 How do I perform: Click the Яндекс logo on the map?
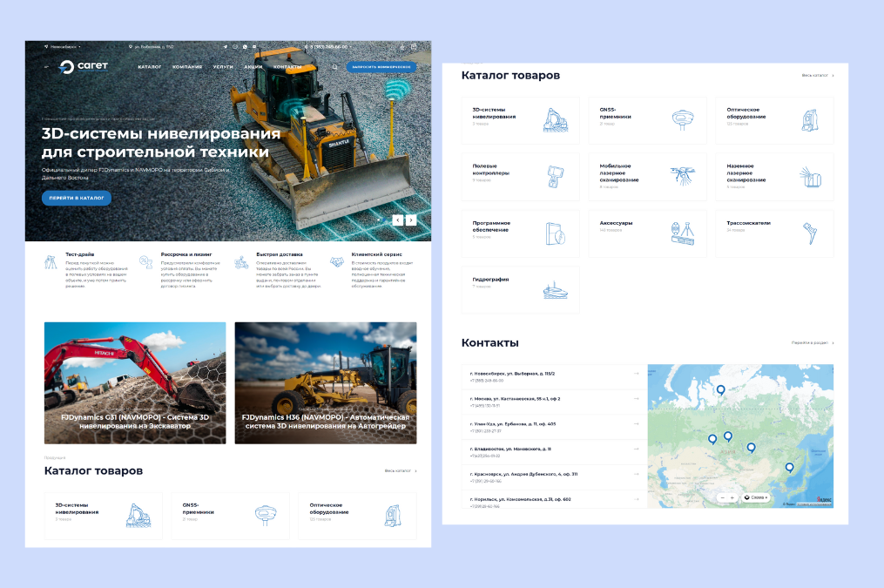tap(824, 499)
